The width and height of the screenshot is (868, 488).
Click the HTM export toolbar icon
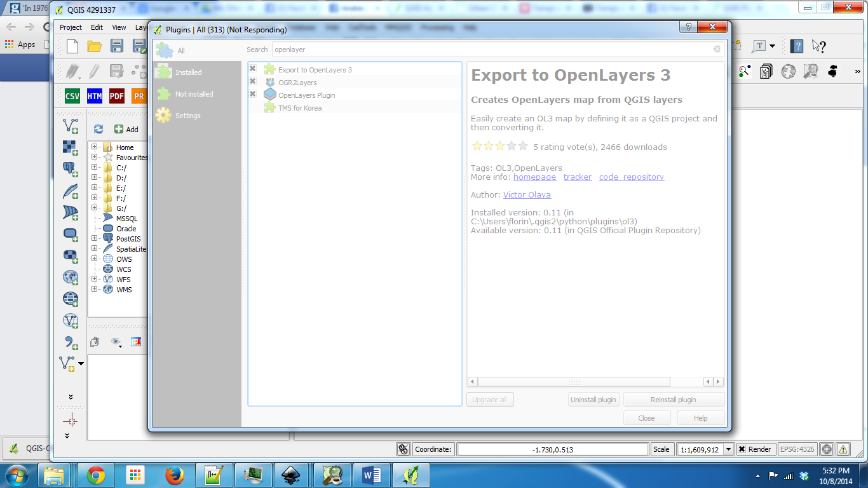95,96
